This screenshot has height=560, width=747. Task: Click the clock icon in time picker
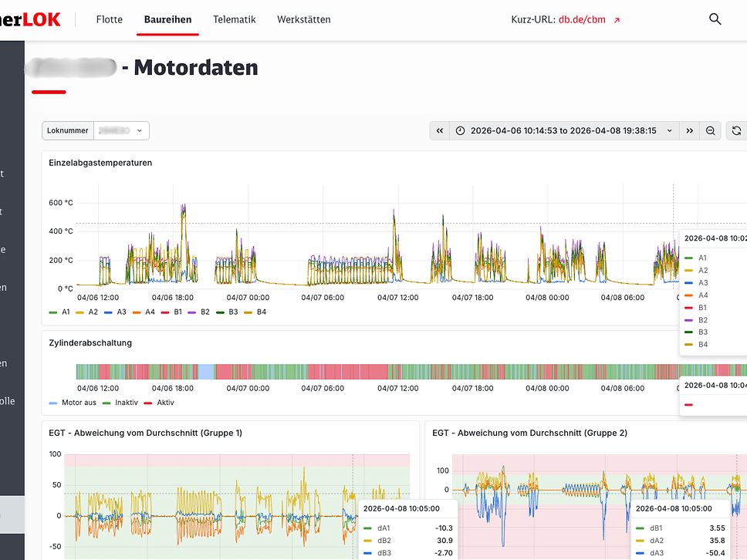pos(460,131)
